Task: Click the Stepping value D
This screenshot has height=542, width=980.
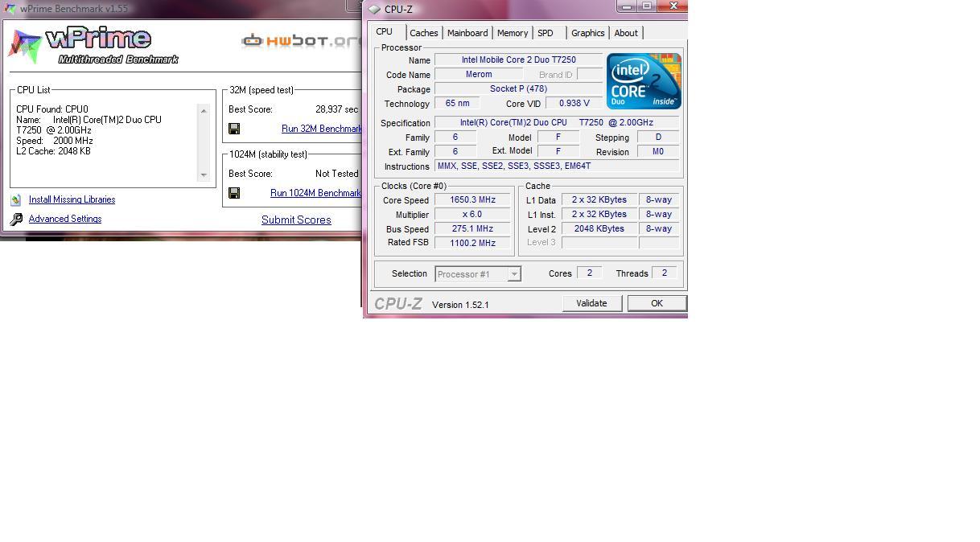Action: (658, 138)
